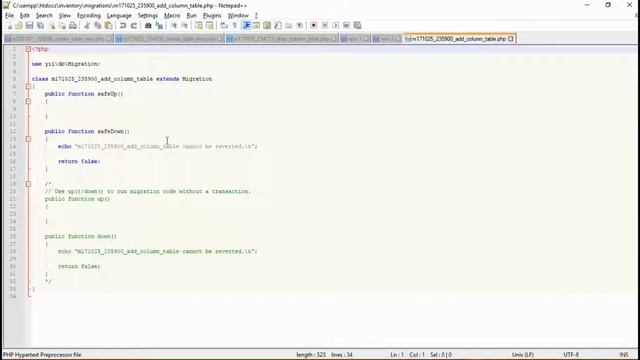Screen dimensions: 640x360
Task: Open Find with the binoculars icon
Action: pos(148,26)
